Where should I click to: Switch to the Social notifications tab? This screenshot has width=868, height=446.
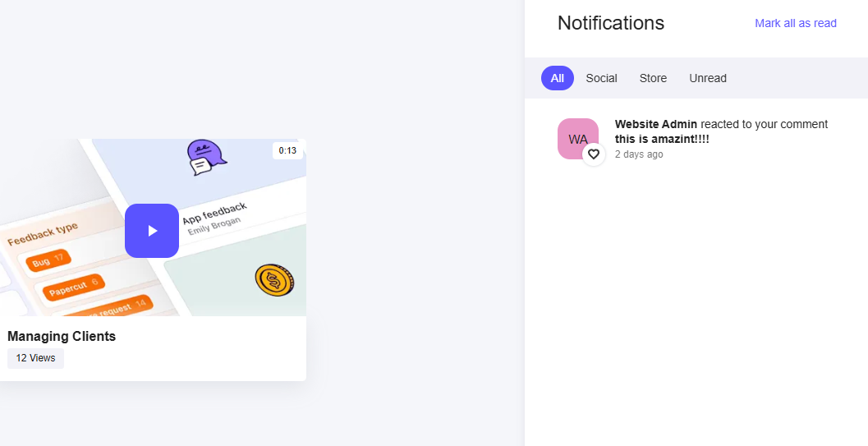[x=601, y=78]
